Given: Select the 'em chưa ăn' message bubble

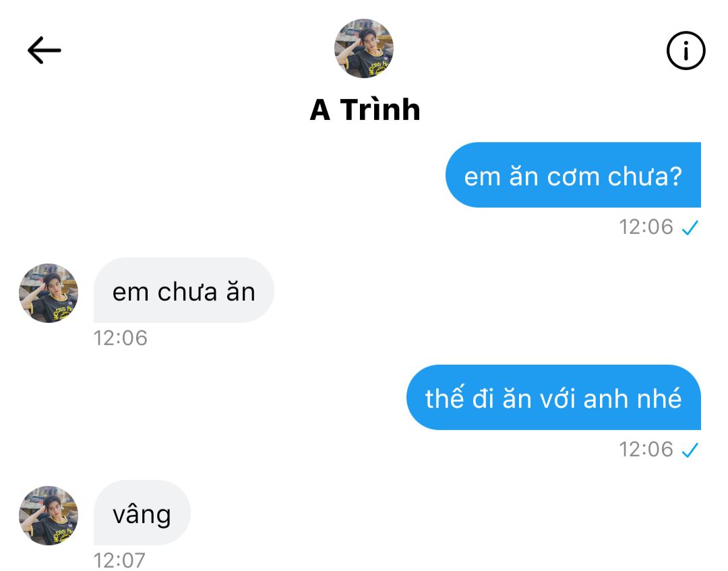Looking at the screenshot, I should [x=184, y=290].
